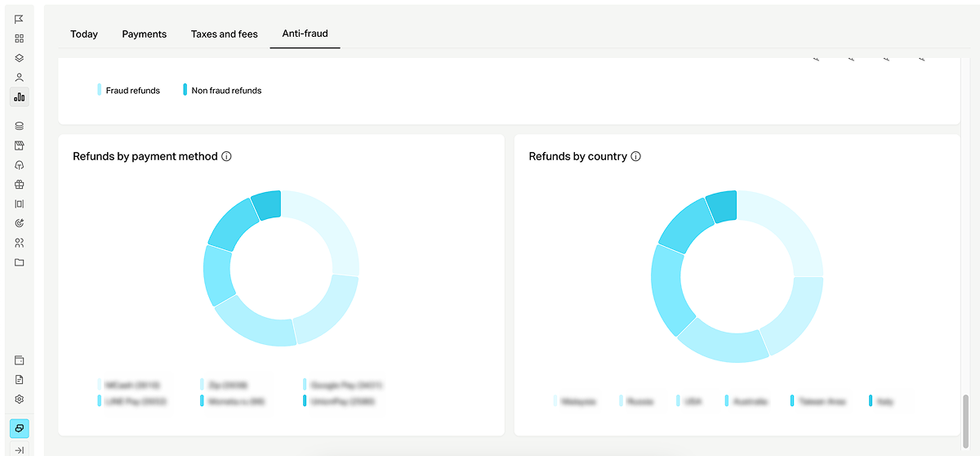Open the flag icon in sidebar
Viewport: 980px width, 456px height.
click(20, 19)
